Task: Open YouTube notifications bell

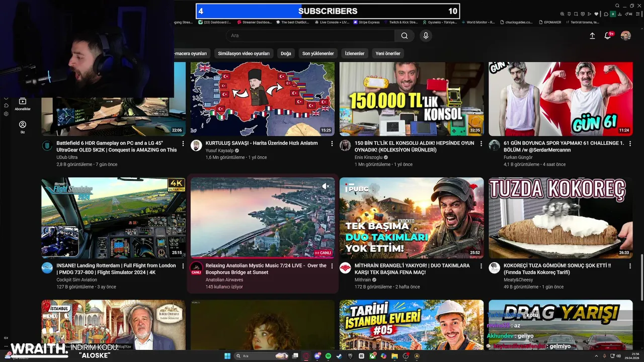Action: (x=608, y=36)
